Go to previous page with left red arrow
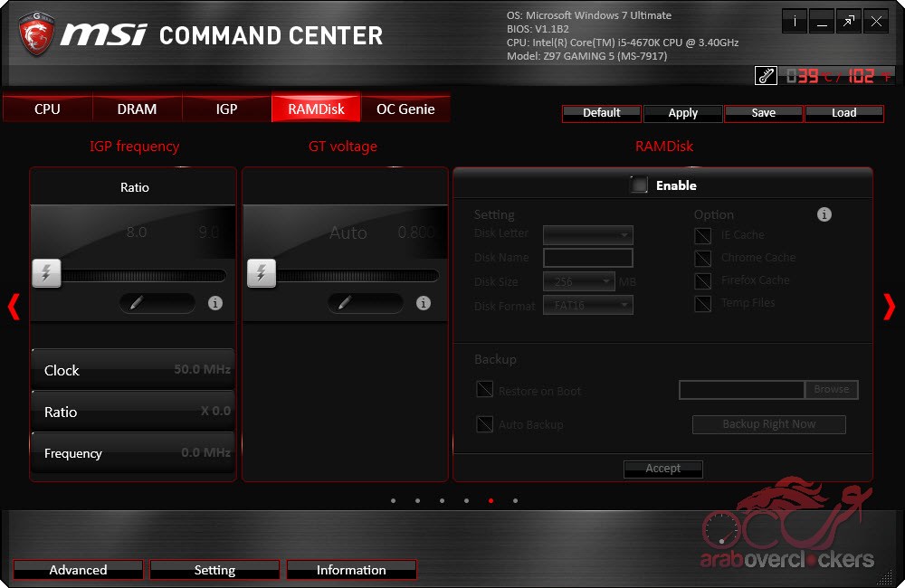This screenshot has width=905, height=588. tap(14, 307)
